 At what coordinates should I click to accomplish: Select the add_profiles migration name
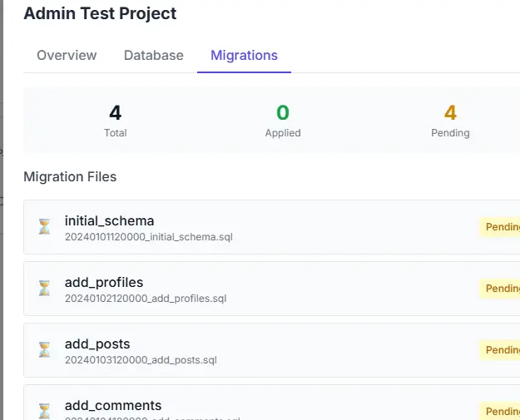(x=104, y=283)
